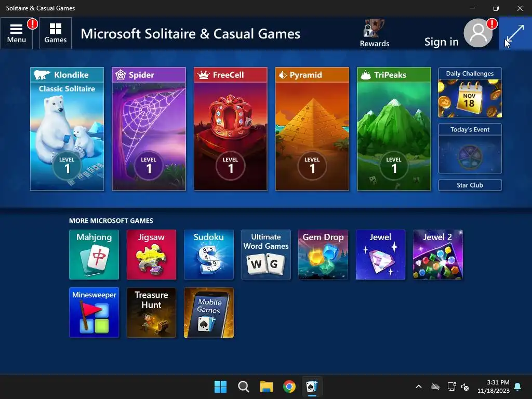
Task: Launch the Minesweeper tile
Action: tap(94, 312)
